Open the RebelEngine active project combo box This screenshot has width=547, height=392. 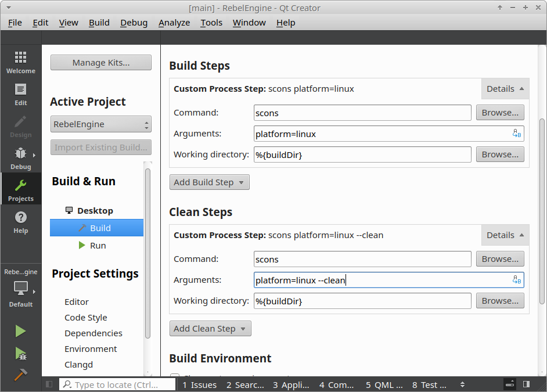coord(101,124)
